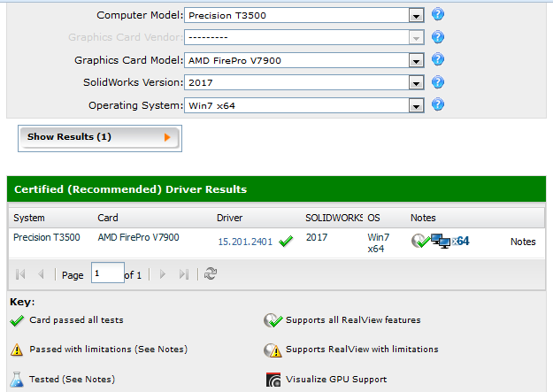The width and height of the screenshot is (553, 392).
Task: Select the 2017 cell in results row
Action: (317, 237)
